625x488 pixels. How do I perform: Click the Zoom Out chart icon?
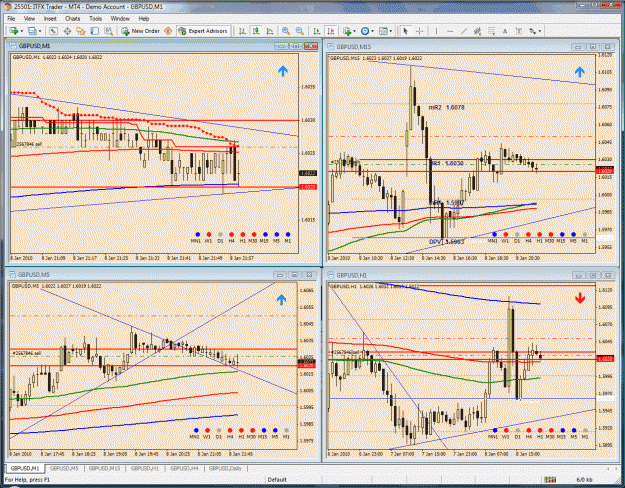click(300, 31)
